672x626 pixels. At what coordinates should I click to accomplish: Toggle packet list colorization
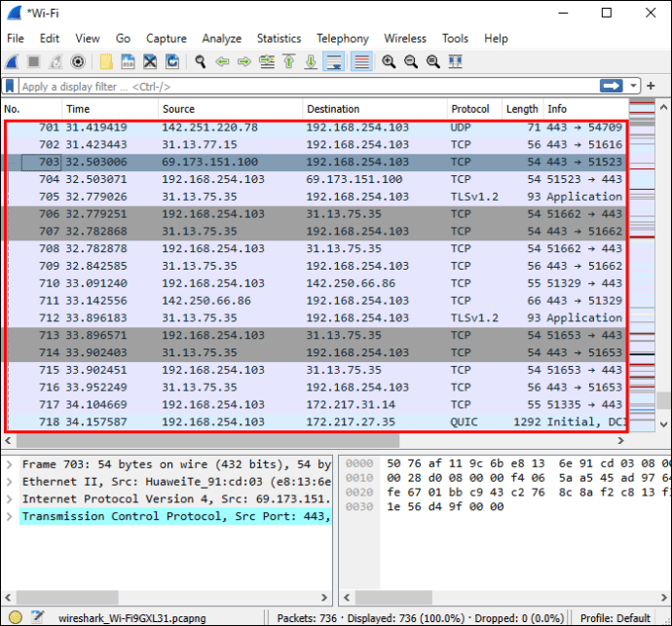pos(361,61)
